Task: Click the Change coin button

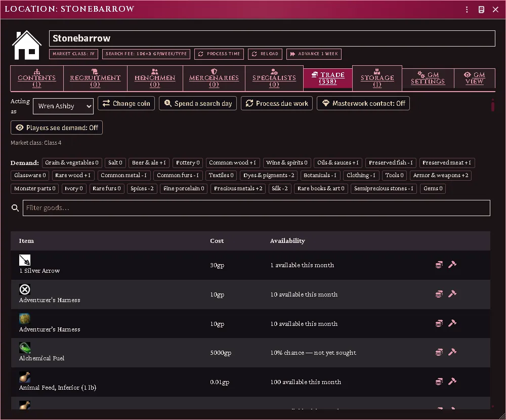Action: point(126,103)
